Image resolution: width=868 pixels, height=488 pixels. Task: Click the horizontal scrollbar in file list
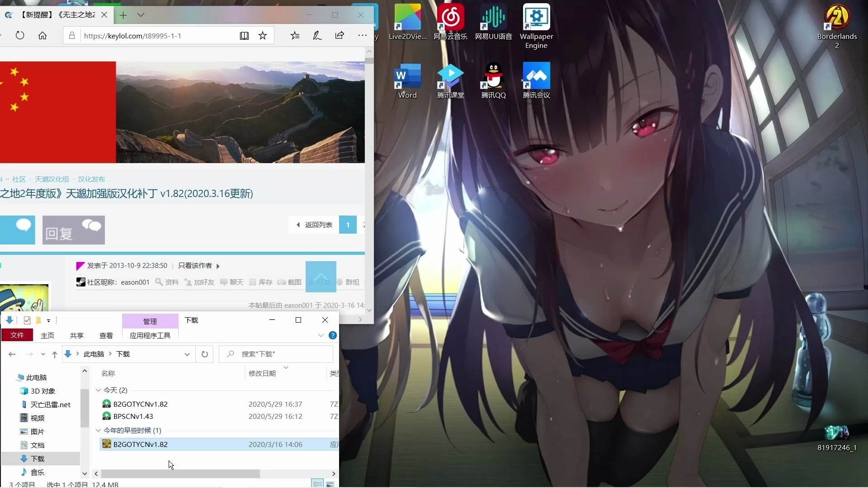click(x=180, y=474)
